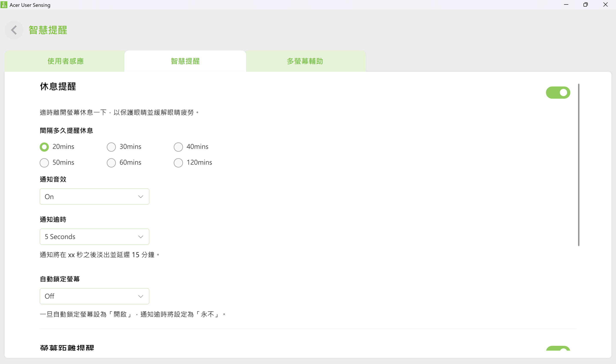
Task: Choose the 120mins radio button
Action: click(178, 163)
